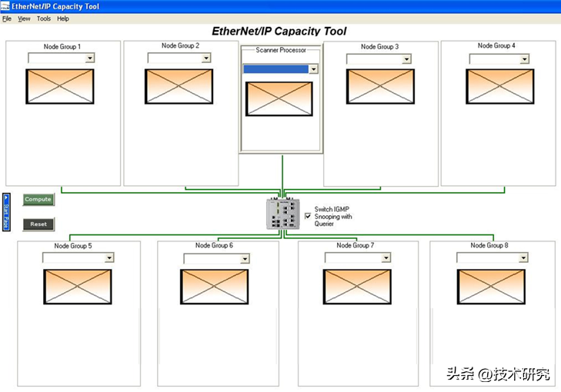
Task: Select the Node Group 8 device image
Action: [491, 286]
